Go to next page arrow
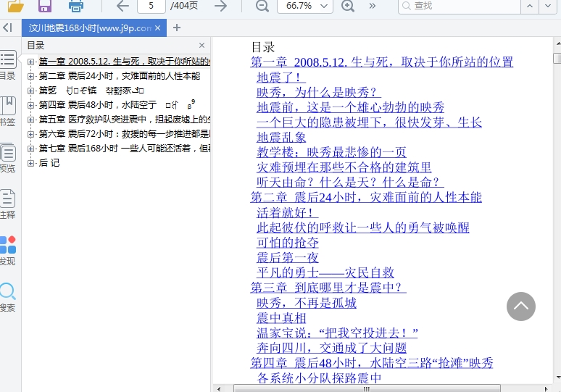 pyautogui.click(x=220, y=7)
